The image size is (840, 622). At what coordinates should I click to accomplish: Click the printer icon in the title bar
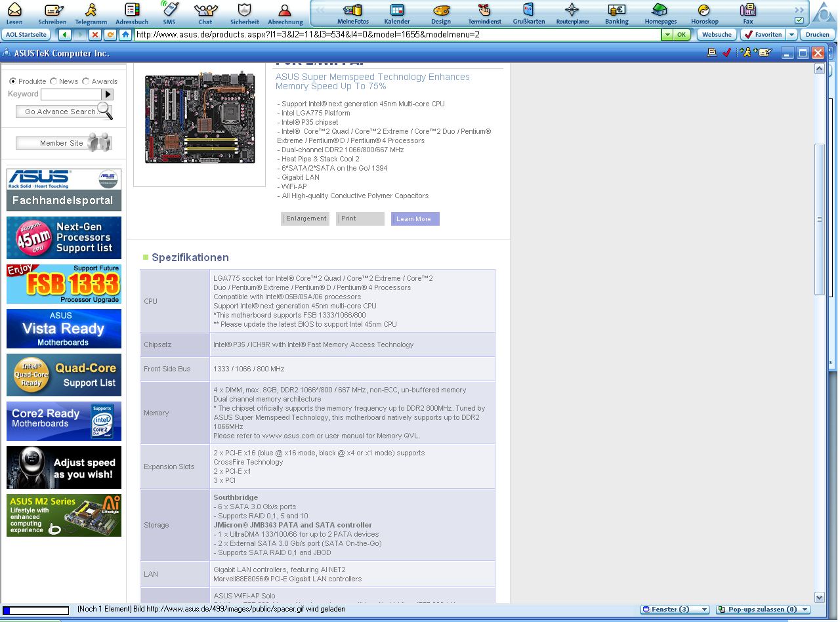pyautogui.click(x=711, y=52)
